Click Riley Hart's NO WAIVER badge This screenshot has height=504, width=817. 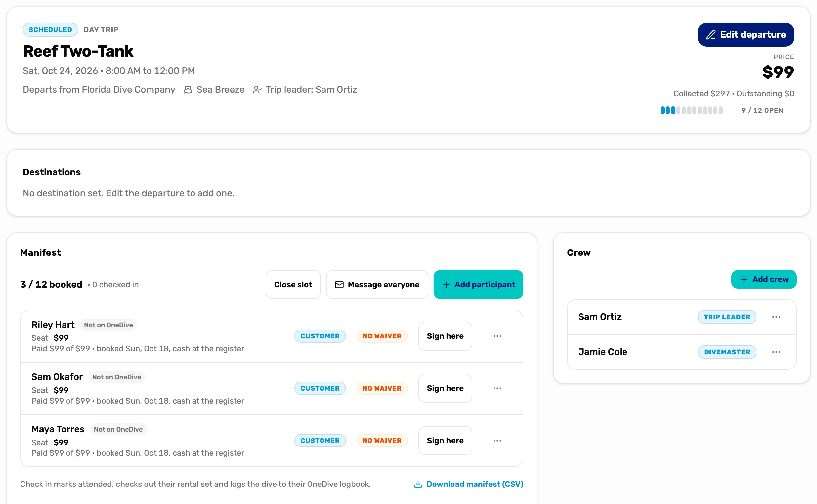point(382,336)
